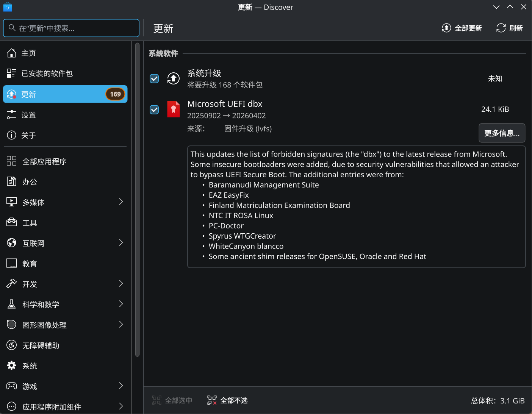Open the Games (游戏) controller icon
The width and height of the screenshot is (532, 414).
[12, 386]
